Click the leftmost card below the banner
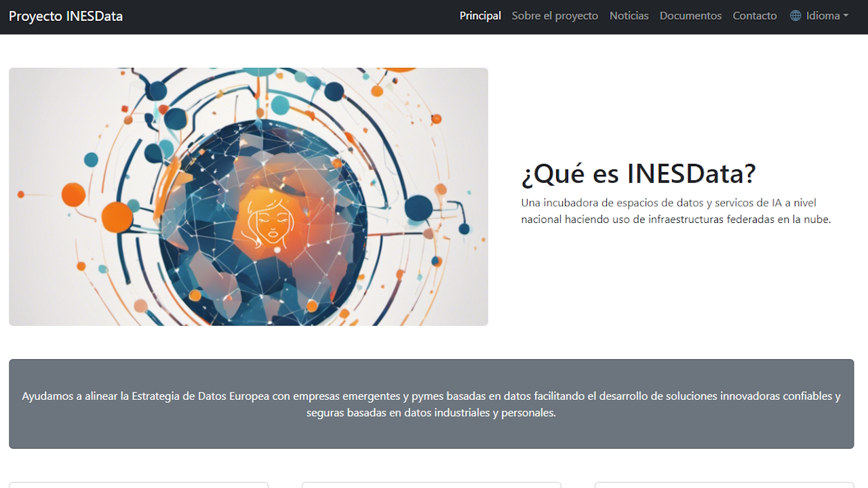The image size is (868, 488). [x=139, y=485]
